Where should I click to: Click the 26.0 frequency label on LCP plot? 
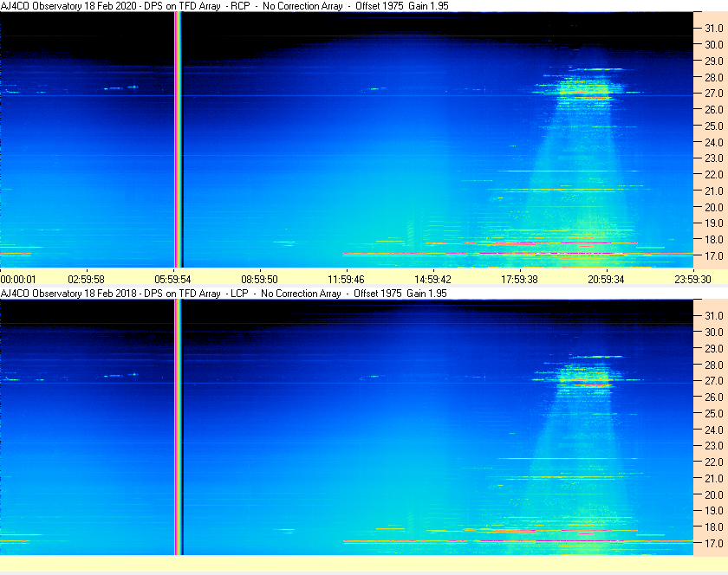click(714, 397)
